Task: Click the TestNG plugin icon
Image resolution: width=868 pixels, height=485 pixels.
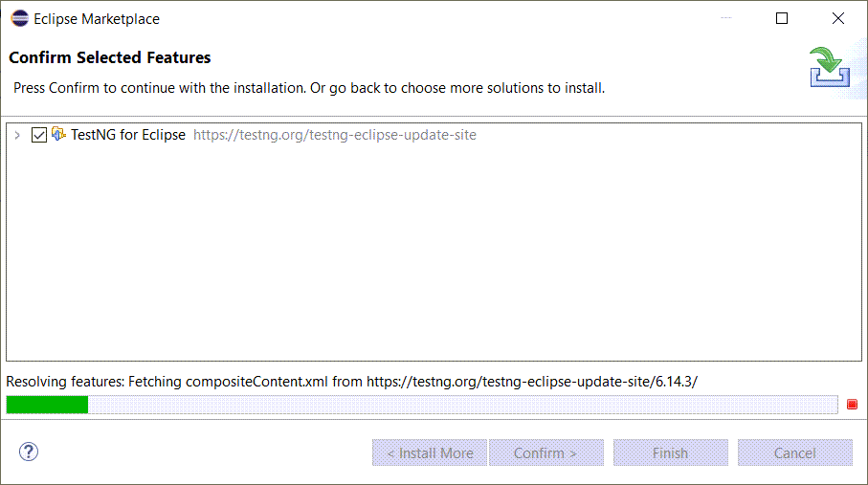Action: [58, 134]
